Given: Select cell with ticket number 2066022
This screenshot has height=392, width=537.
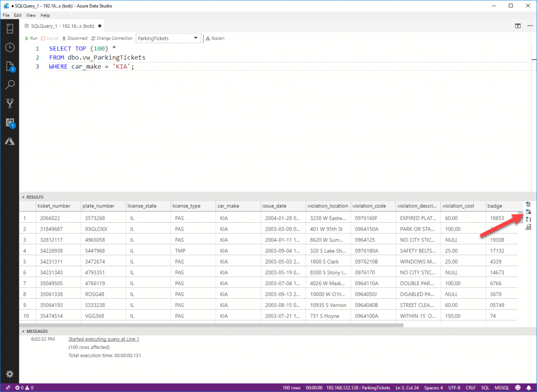Looking at the screenshot, I should tap(58, 218).
